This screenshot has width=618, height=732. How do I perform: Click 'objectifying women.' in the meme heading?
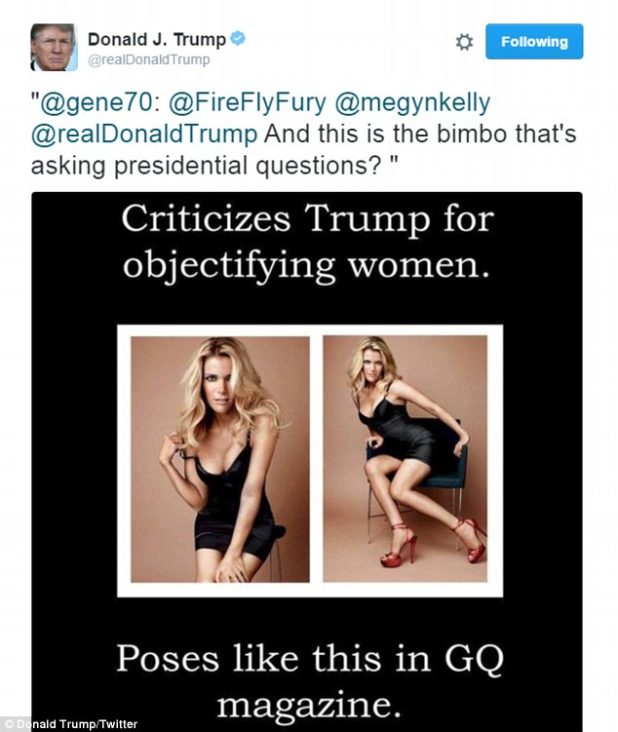coord(307,268)
